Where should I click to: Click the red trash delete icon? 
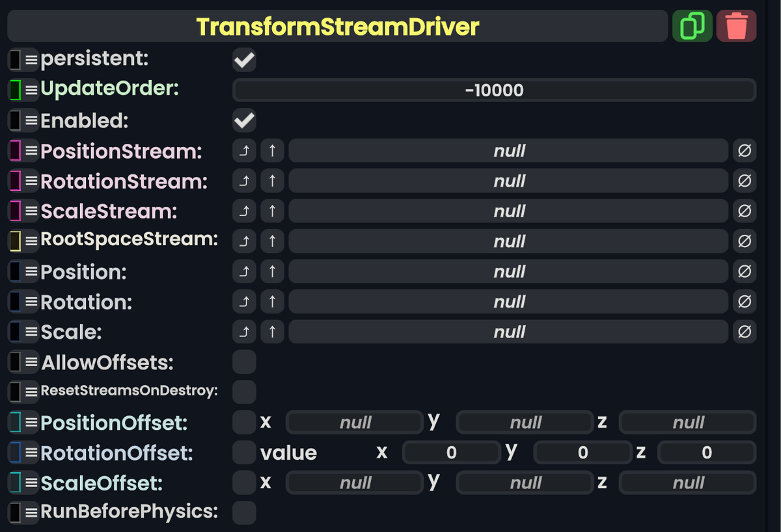[736, 26]
